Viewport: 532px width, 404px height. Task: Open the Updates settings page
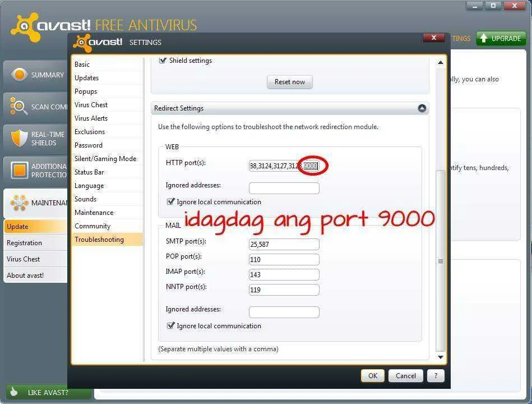[107, 78]
